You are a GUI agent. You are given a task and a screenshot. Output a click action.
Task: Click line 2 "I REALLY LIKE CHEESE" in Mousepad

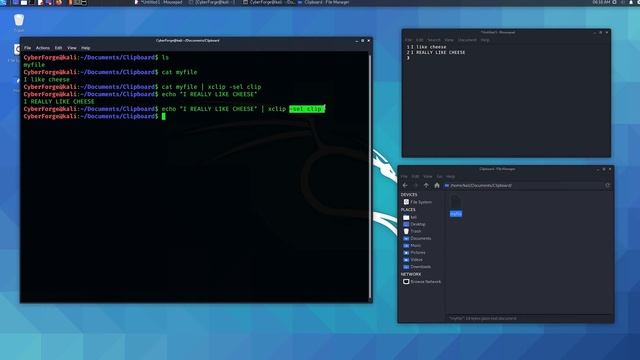438,52
